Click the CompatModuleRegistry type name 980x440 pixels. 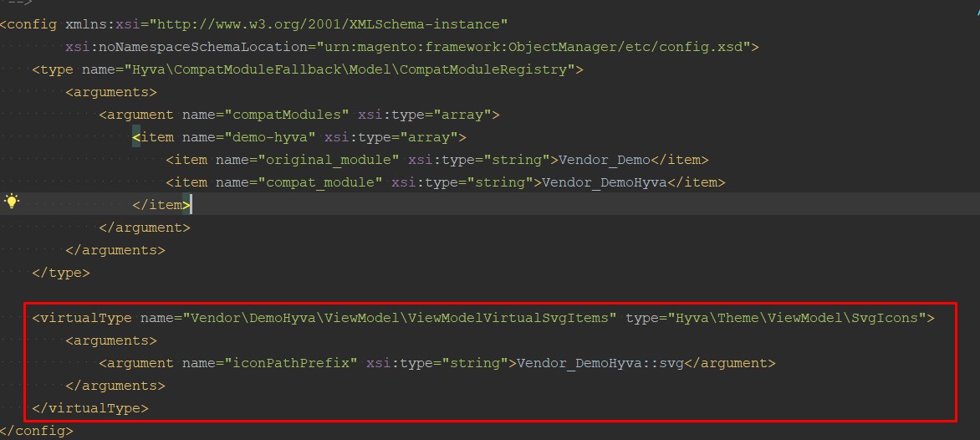click(350, 69)
